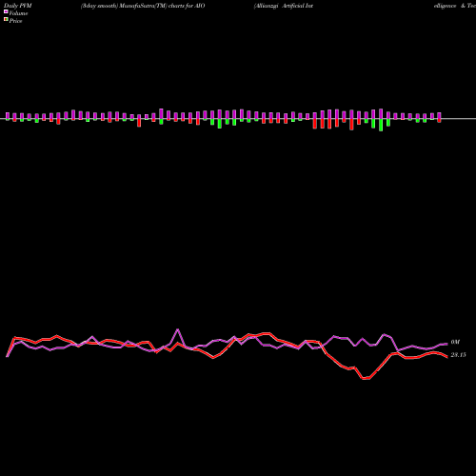Click the longest green downward volume bar

tap(381, 125)
